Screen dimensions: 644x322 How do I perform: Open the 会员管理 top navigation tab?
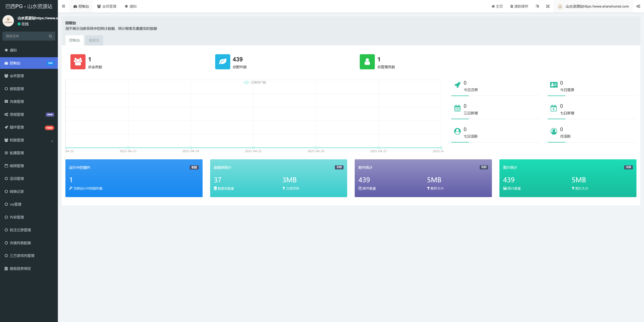tap(107, 6)
